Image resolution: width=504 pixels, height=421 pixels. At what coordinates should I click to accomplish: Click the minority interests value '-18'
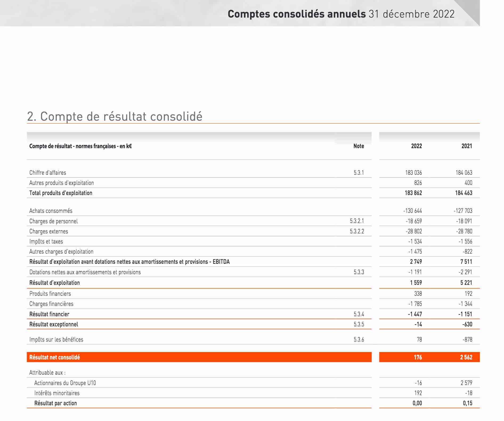[x=469, y=393]
